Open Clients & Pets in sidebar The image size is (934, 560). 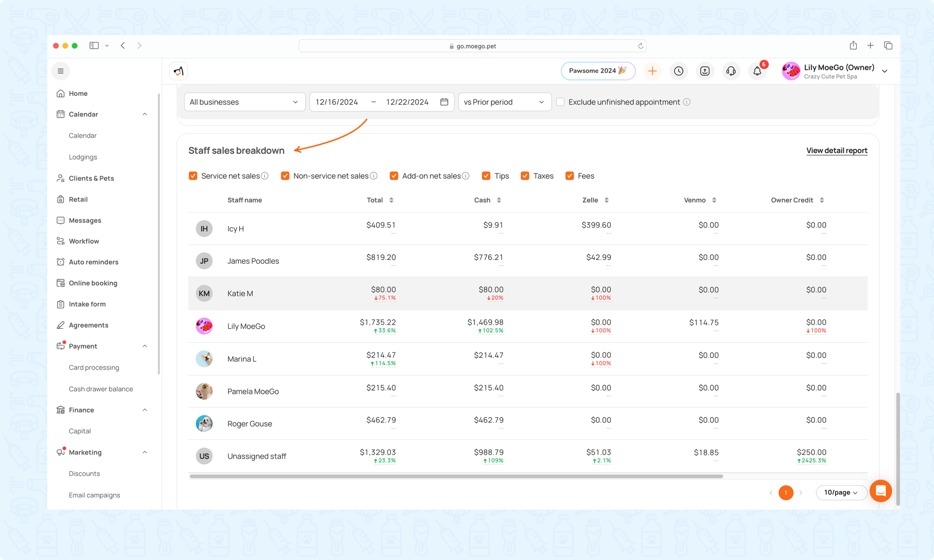(91, 178)
